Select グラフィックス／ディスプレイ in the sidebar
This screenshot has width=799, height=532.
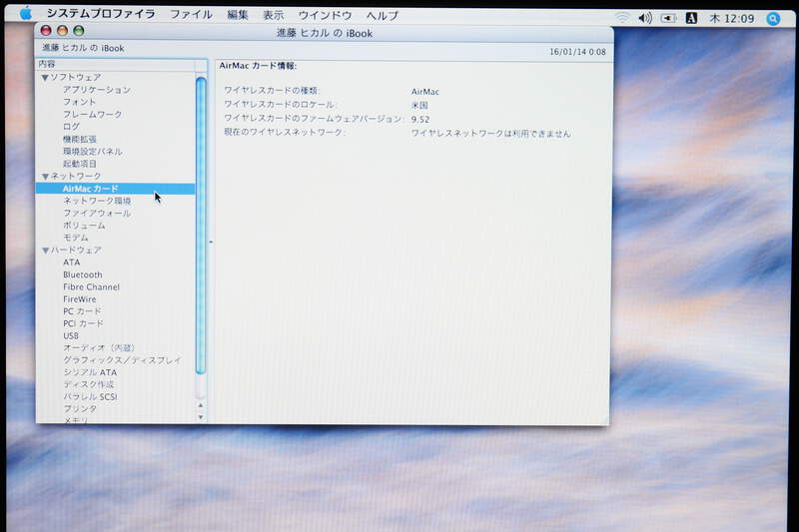[x=122, y=360]
